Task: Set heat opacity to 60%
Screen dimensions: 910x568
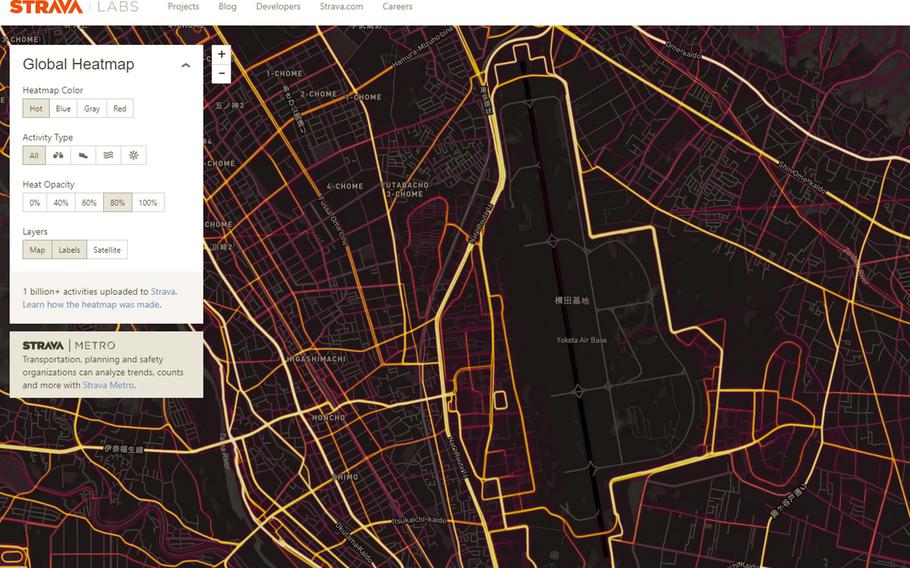Action: (x=89, y=202)
